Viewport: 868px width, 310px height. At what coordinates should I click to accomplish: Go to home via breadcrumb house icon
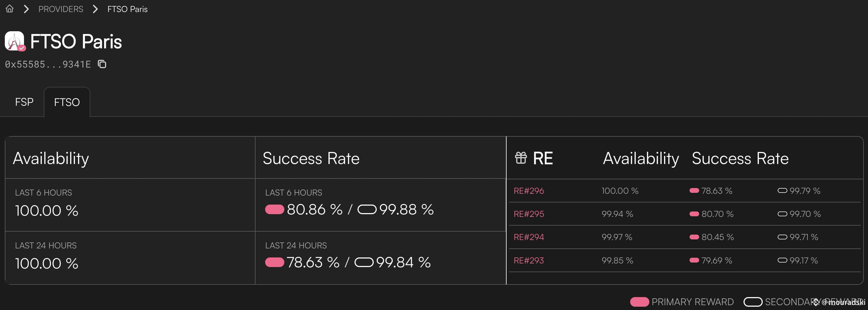(9, 9)
